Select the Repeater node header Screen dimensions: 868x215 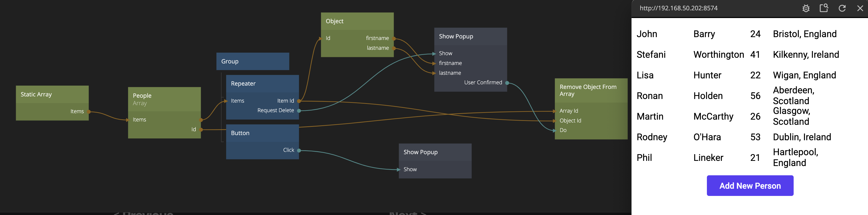(262, 84)
